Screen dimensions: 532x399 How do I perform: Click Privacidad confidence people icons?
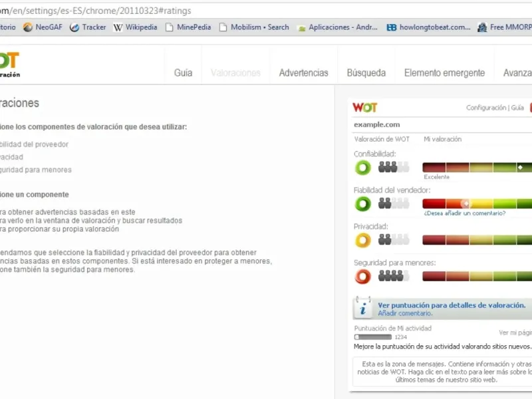coord(394,239)
